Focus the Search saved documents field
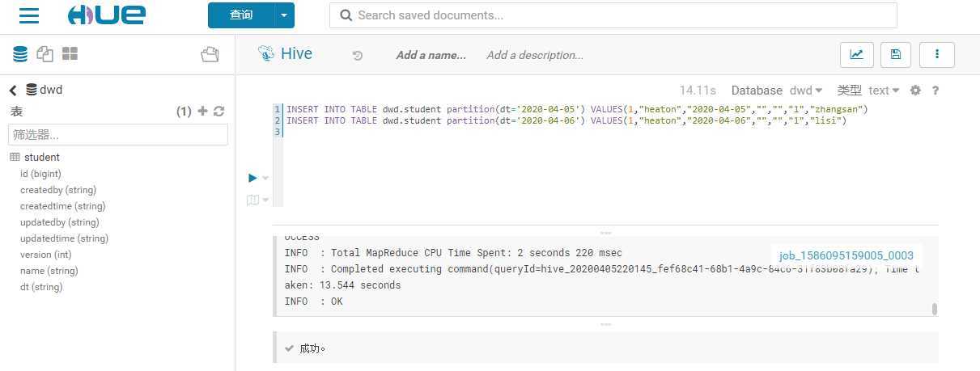 click(x=613, y=15)
